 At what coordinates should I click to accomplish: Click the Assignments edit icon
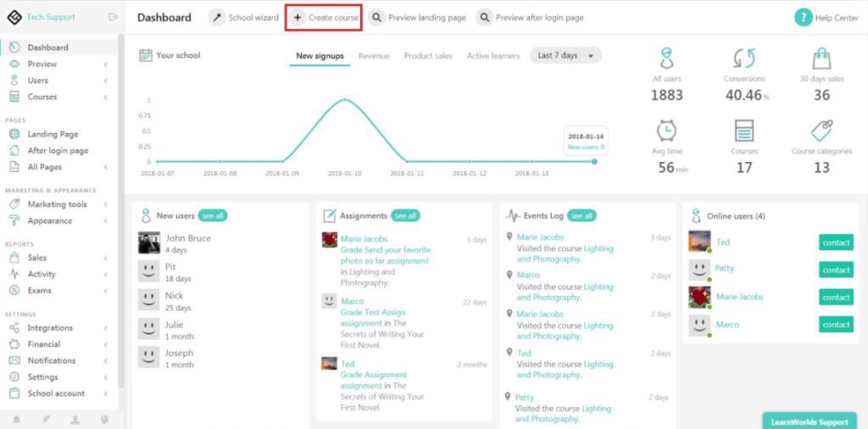(x=330, y=215)
